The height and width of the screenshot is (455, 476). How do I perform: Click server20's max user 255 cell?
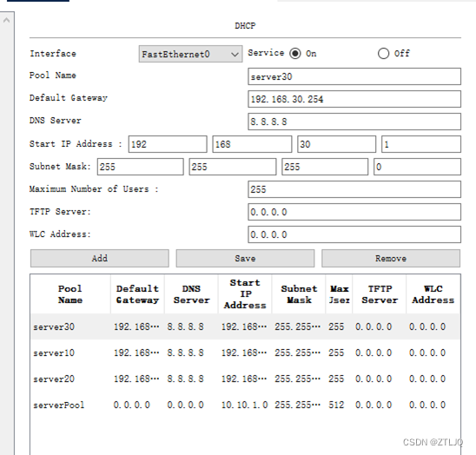(x=339, y=379)
